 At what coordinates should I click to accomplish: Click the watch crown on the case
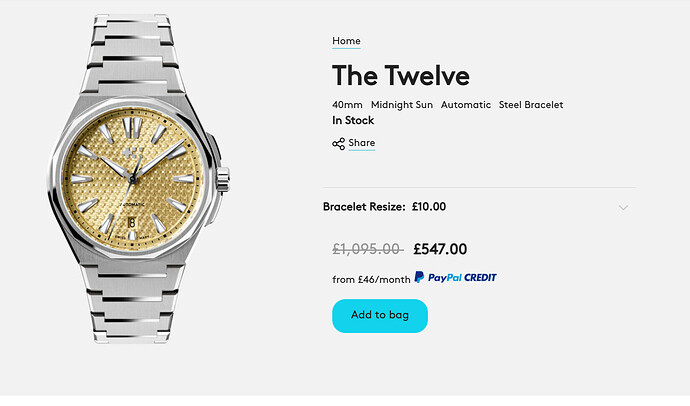(x=223, y=179)
